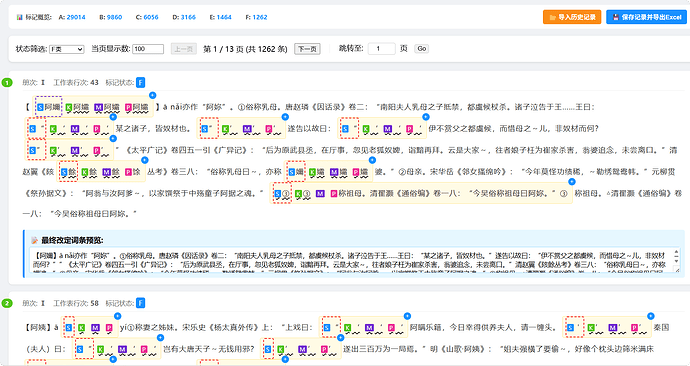Click the 导入历史记录 button

[572, 17]
